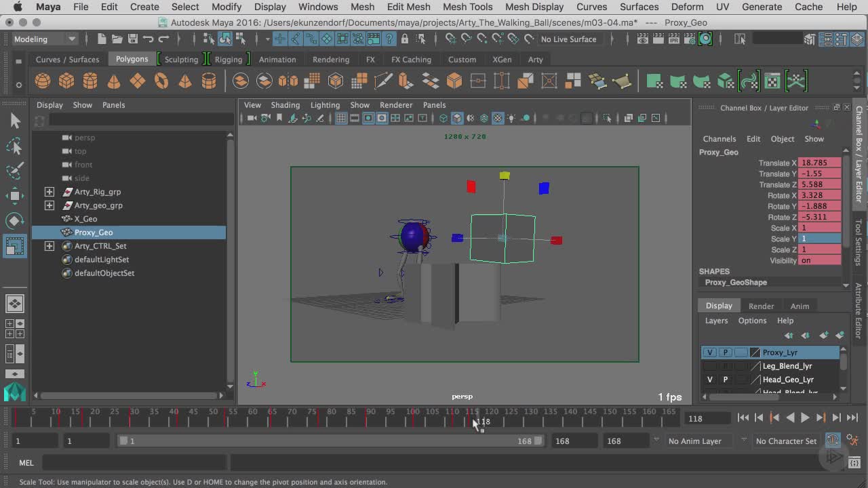868x488 pixels.
Task: Toggle visibility V box of Proxy_Lyr
Action: pos(710,352)
